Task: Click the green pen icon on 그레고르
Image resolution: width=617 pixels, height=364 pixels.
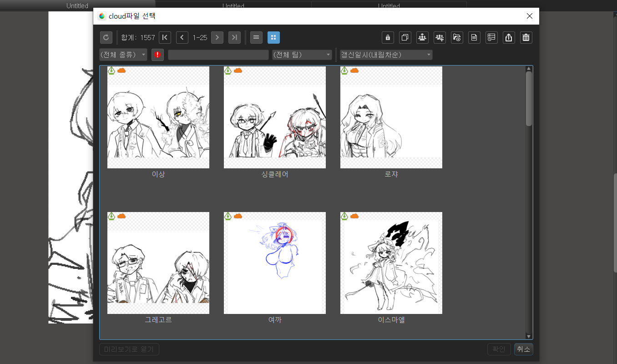Action: click(x=111, y=216)
